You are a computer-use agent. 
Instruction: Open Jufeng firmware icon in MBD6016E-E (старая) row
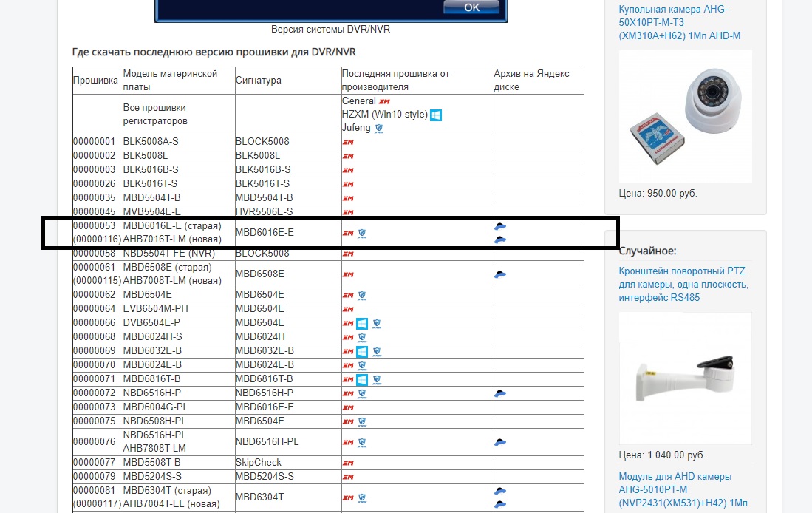point(362,234)
